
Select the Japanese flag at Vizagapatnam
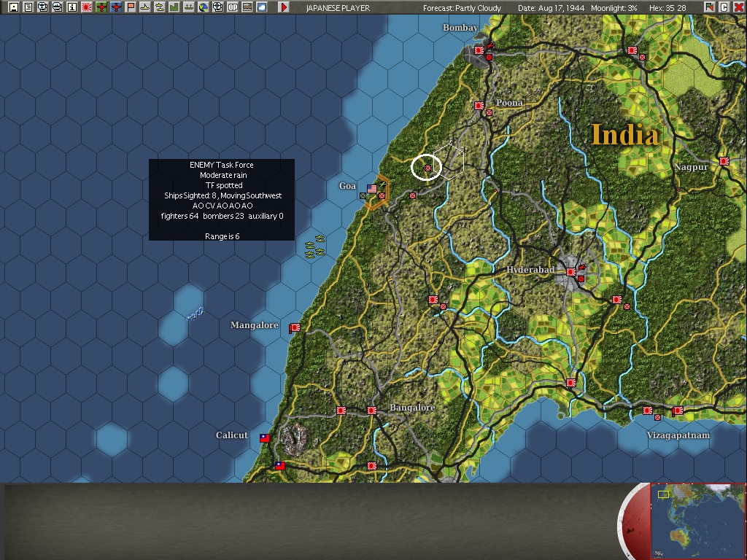pos(678,411)
